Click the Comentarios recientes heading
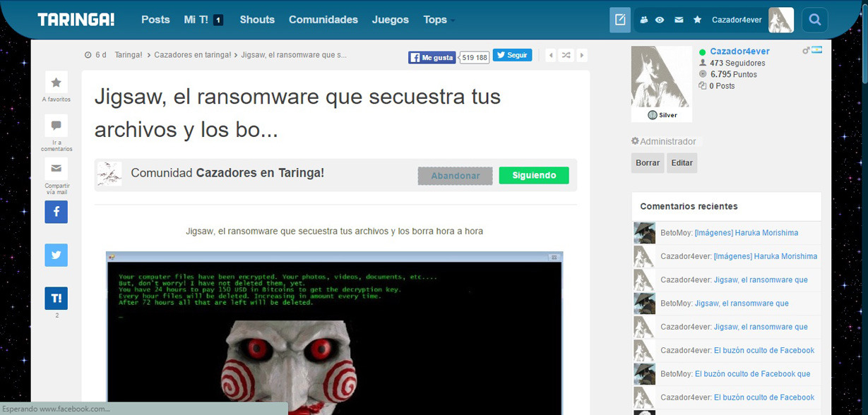This screenshot has width=868, height=415. click(689, 206)
